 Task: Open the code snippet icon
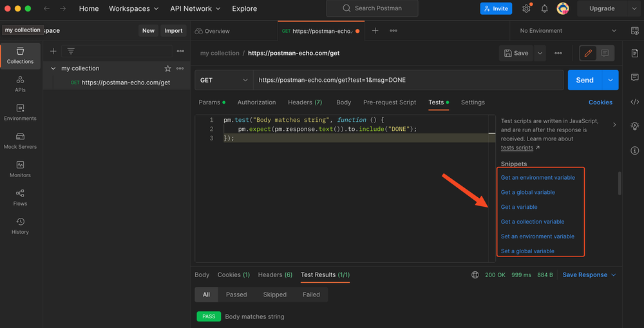click(x=634, y=102)
